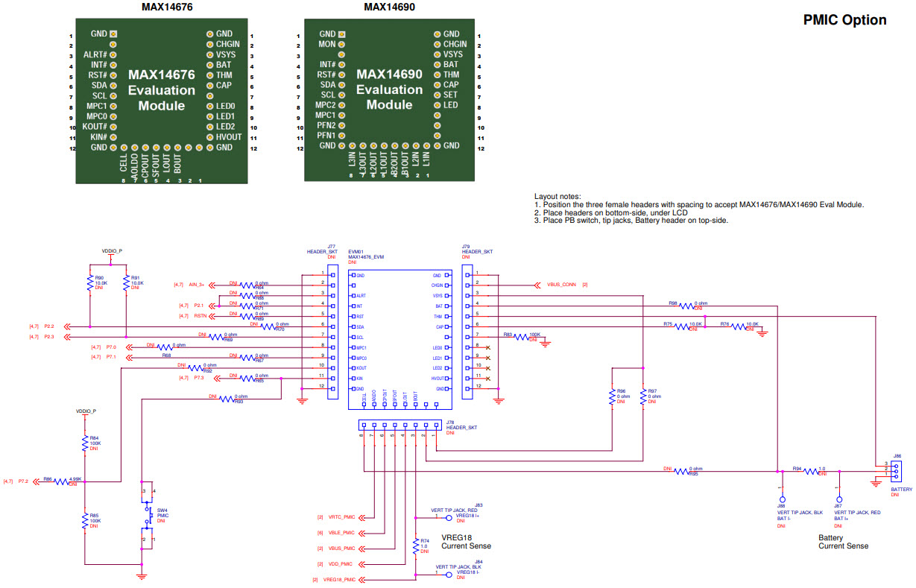Click the J88 VERT TIP JACK, BLK symbol

point(782,498)
